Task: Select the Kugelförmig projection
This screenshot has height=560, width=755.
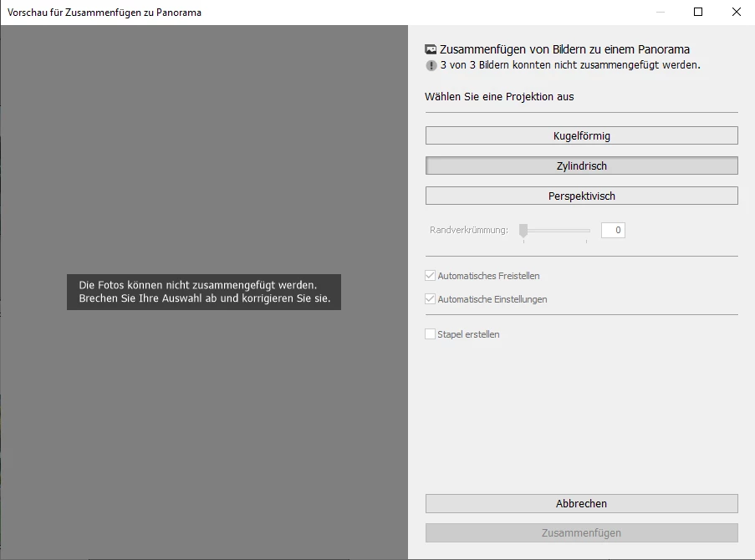Action: tap(581, 135)
